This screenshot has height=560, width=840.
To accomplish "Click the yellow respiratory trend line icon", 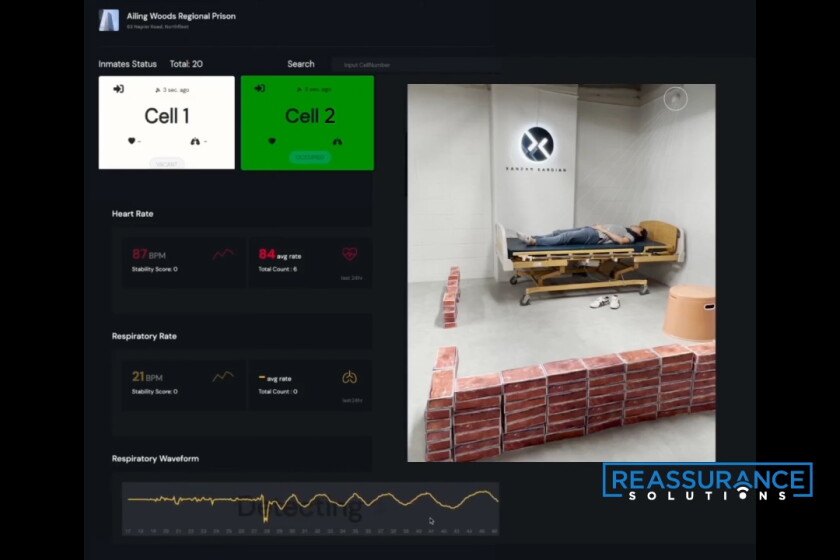I will (223, 377).
